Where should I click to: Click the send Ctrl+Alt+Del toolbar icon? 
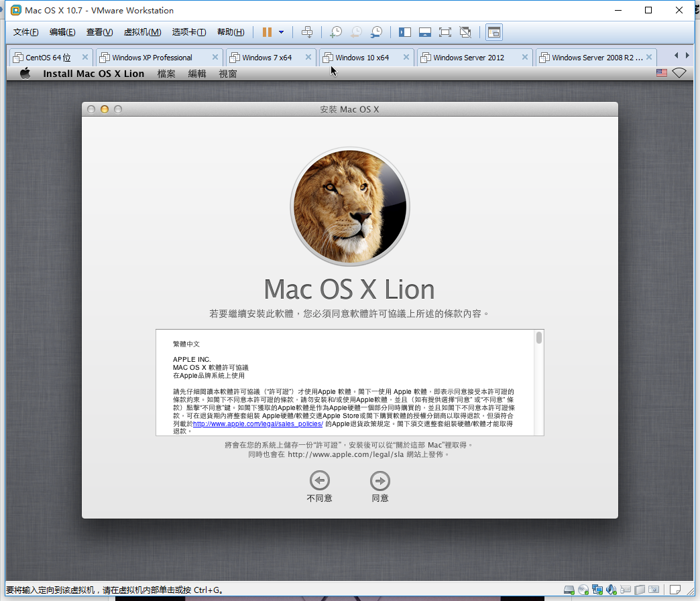pyautogui.click(x=307, y=32)
